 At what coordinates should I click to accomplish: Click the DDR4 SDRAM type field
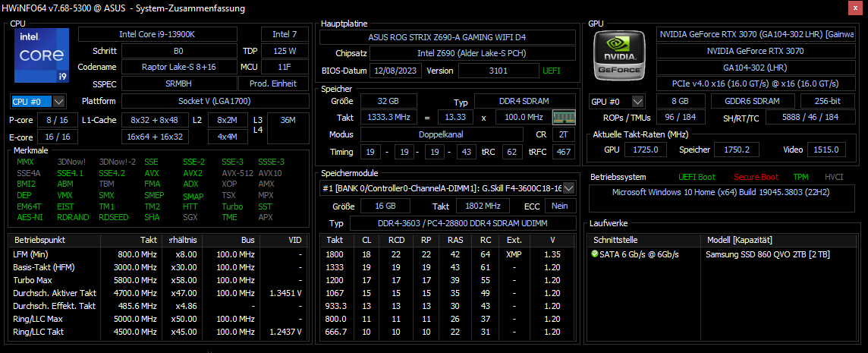click(x=524, y=101)
